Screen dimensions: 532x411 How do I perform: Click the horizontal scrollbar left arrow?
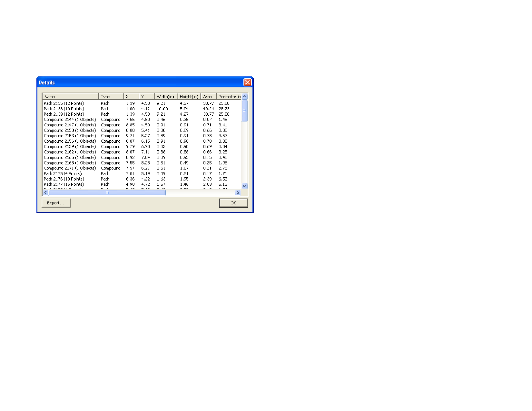45,193
